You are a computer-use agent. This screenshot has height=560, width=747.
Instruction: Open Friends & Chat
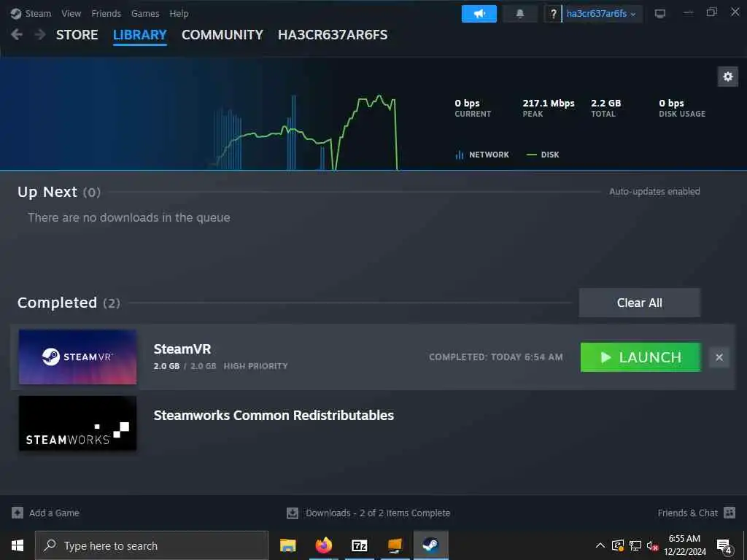click(687, 513)
